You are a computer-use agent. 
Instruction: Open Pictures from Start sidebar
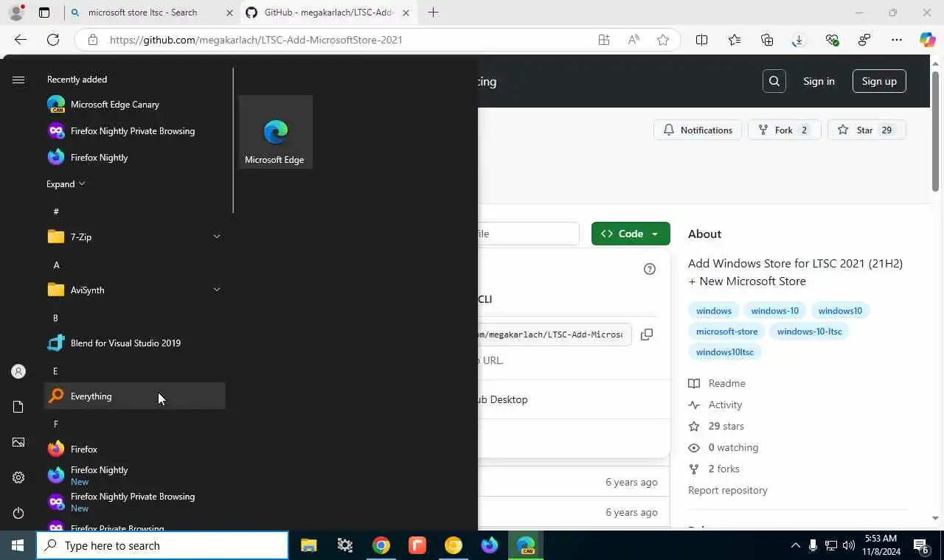(18, 442)
